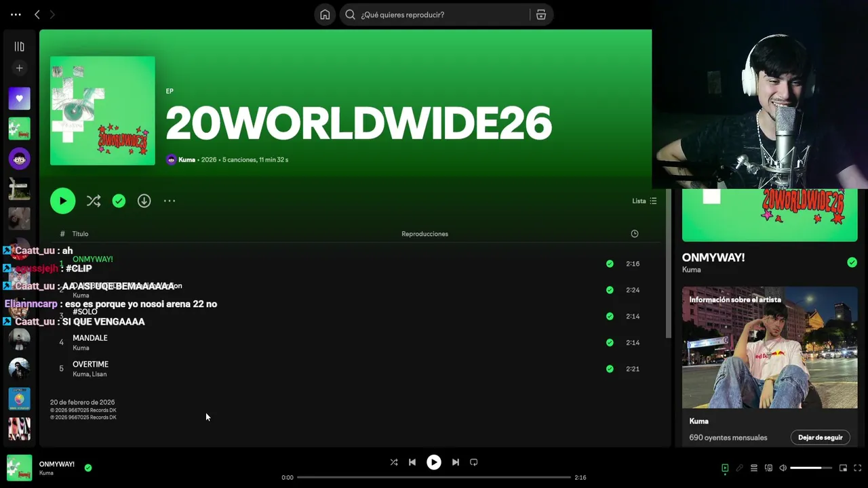The image size is (868, 488).
Task: Open Kuma artist under Now Playing title
Action: 691,270
